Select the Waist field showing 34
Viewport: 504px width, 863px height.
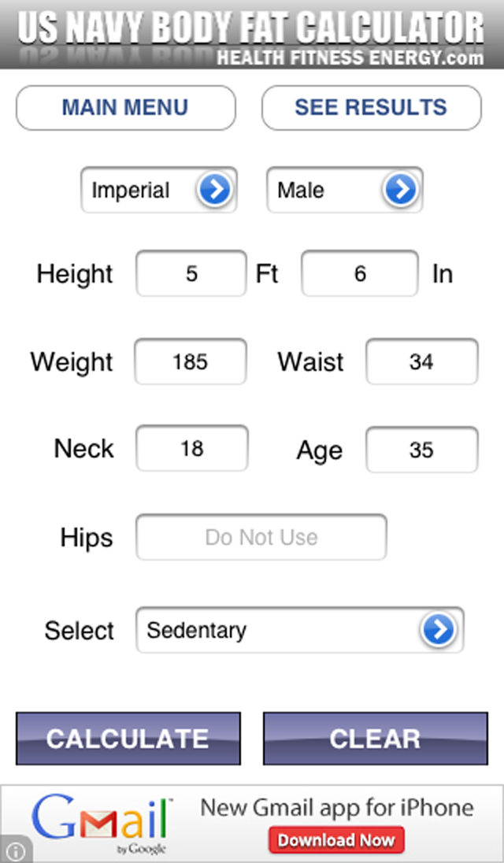pos(421,361)
